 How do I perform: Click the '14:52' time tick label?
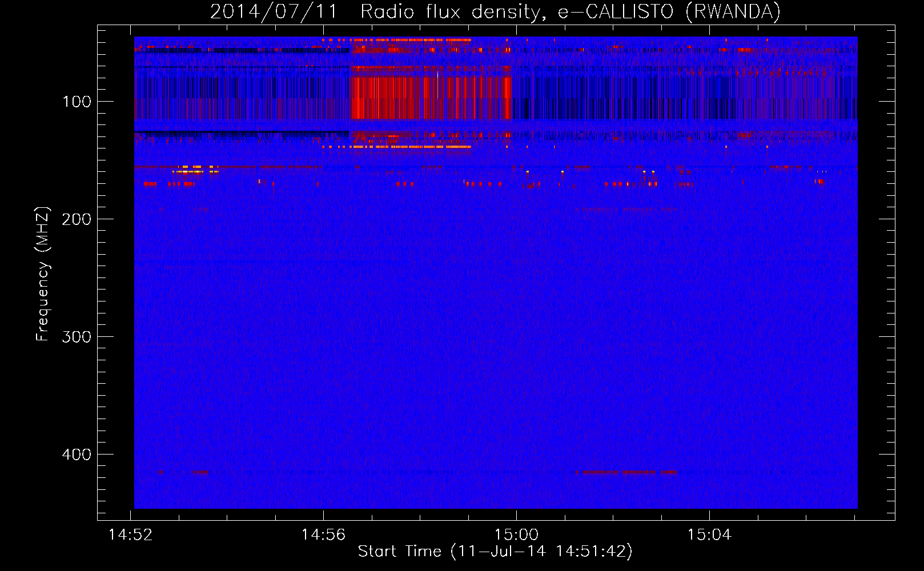tap(131, 535)
